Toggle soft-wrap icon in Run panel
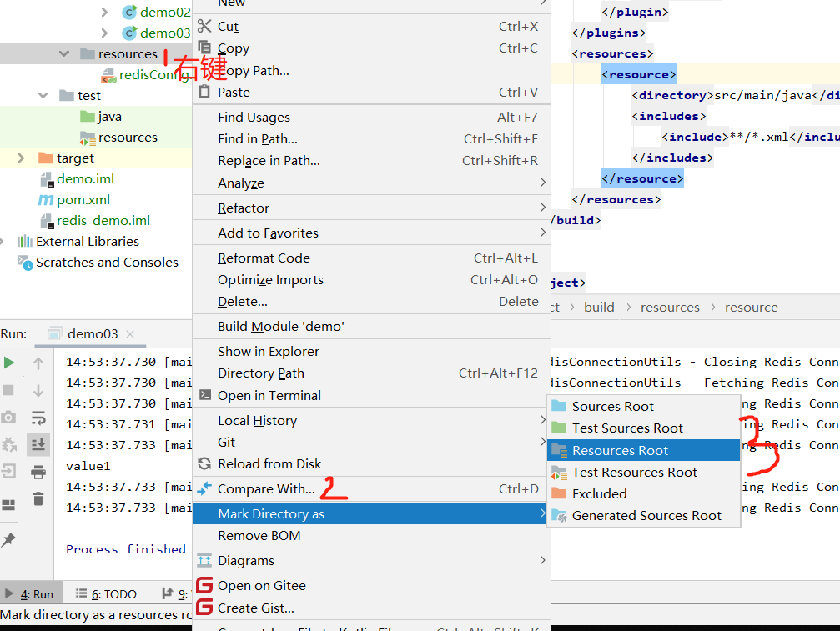This screenshot has width=840, height=631. click(x=38, y=418)
